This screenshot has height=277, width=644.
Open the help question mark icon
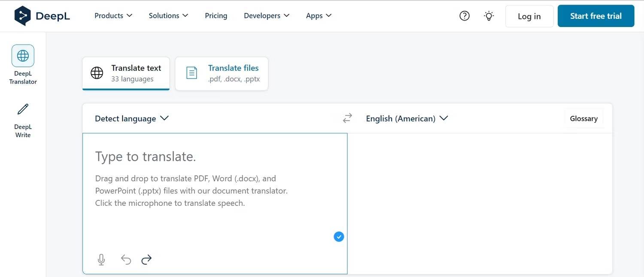click(465, 16)
